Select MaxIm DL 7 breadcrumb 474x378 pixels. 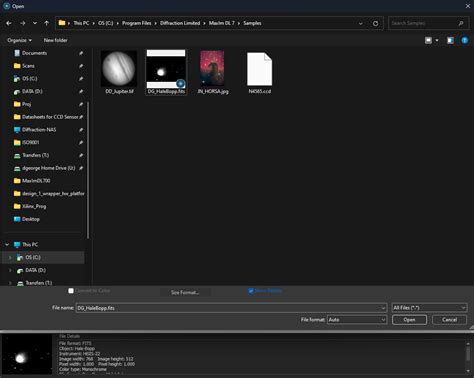point(222,23)
